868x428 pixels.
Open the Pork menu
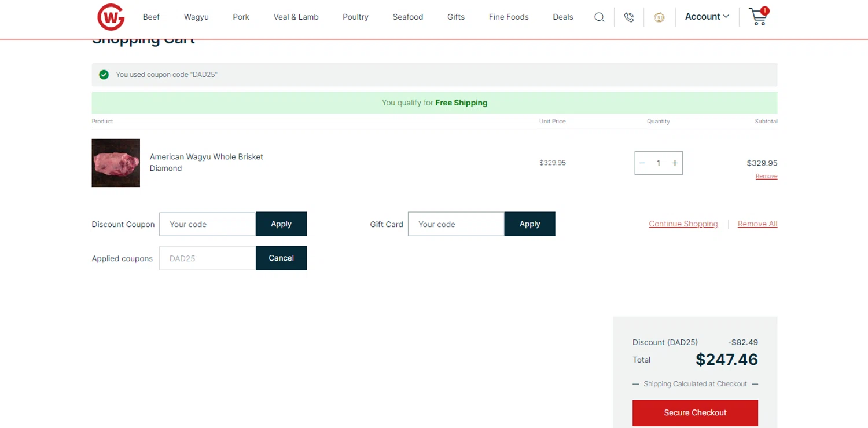[241, 17]
